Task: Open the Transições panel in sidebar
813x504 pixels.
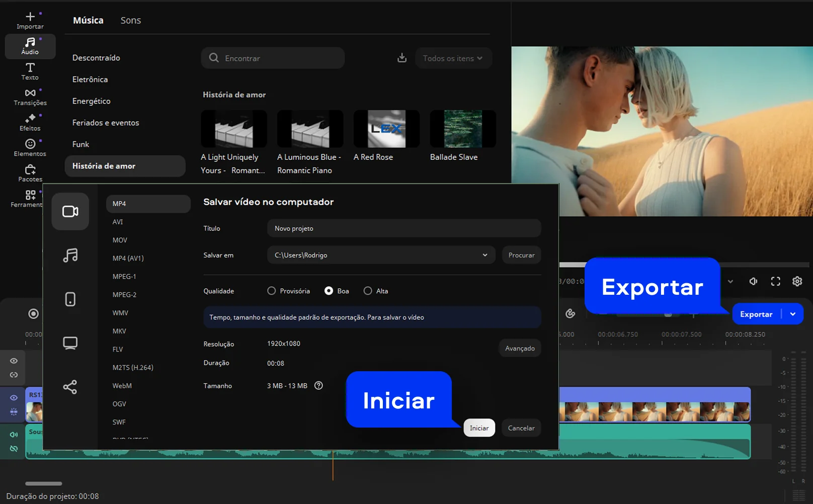Action: 30,97
